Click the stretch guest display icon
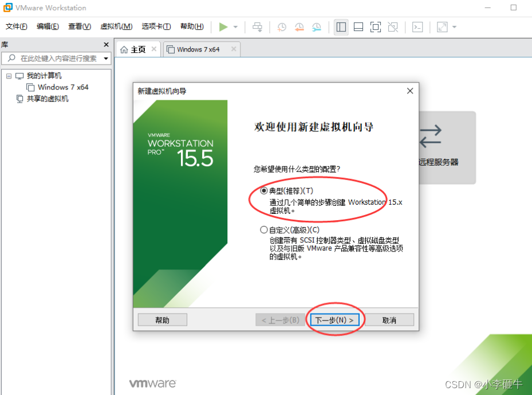Viewport: 532px width, 395px height. 442,27
